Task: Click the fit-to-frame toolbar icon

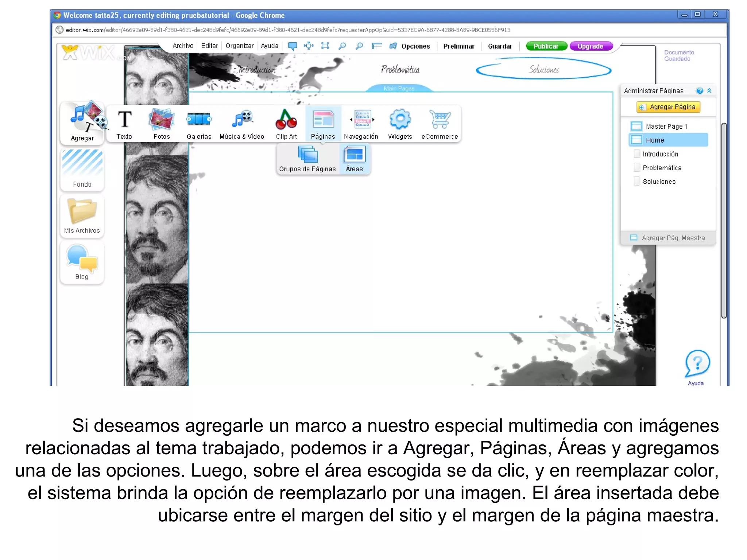Action: click(x=325, y=46)
